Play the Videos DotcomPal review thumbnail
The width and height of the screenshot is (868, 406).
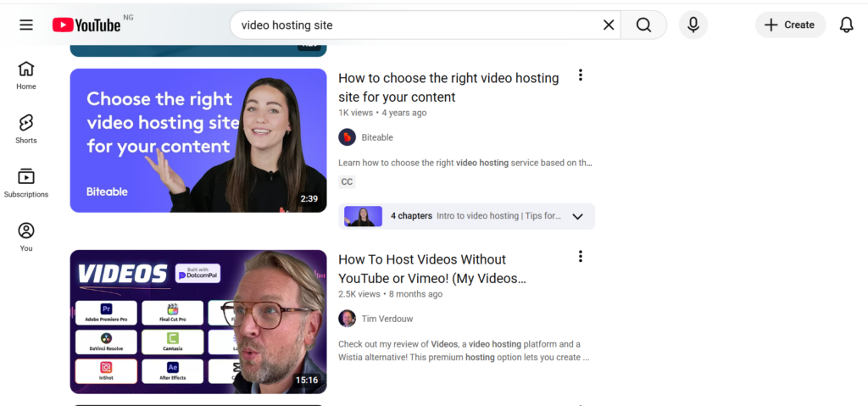pyautogui.click(x=198, y=322)
